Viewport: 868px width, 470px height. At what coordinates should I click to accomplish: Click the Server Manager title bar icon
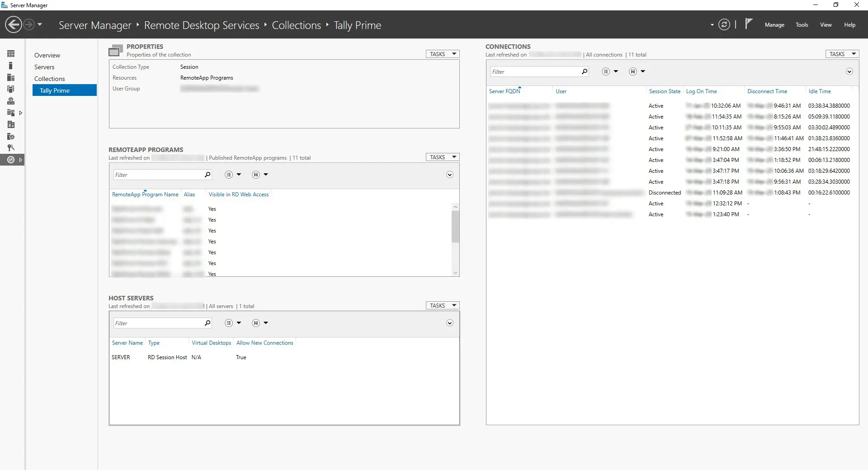5,5
